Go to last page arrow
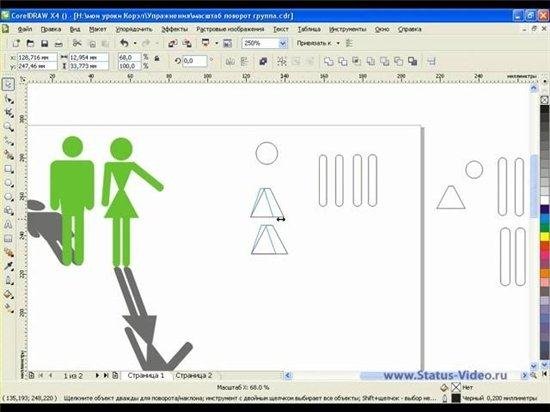The height and width of the screenshot is (412, 550). (x=106, y=376)
